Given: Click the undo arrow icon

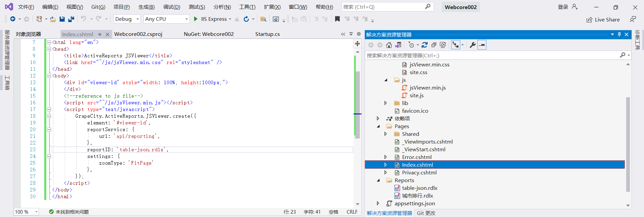Looking at the screenshot, I should 84,19.
